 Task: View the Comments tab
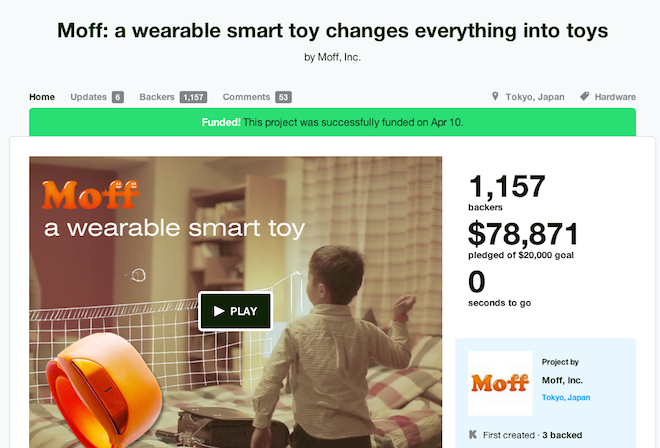pos(246,97)
